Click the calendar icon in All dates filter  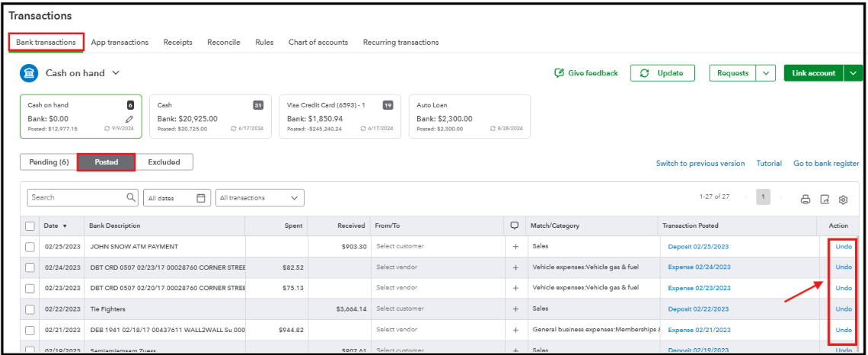201,198
